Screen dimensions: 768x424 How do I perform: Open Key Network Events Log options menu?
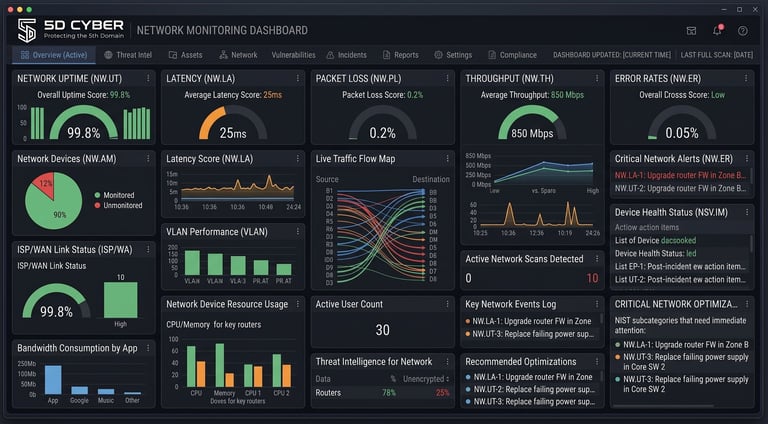(597, 304)
